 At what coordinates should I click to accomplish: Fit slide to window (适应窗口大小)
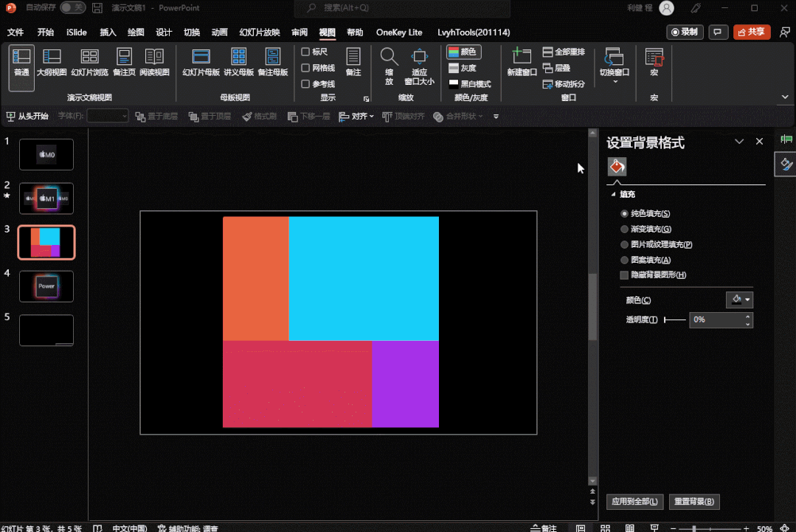pyautogui.click(x=419, y=66)
